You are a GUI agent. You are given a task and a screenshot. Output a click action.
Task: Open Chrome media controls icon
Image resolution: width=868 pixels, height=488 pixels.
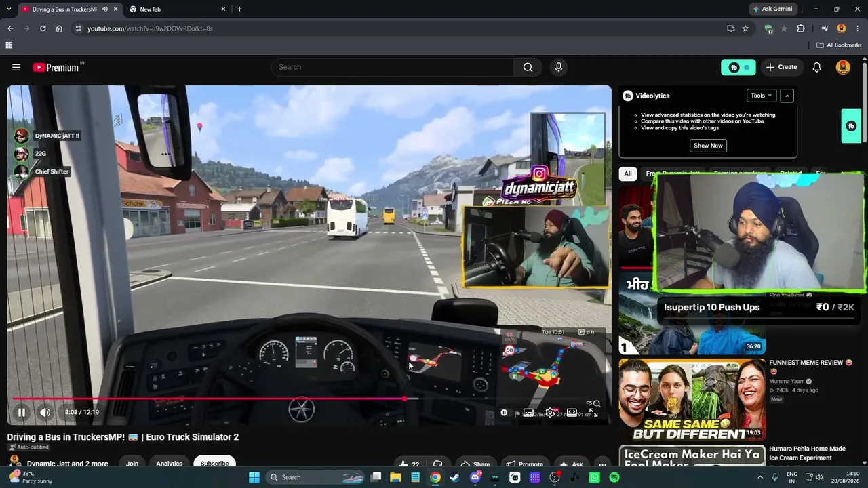tap(825, 28)
